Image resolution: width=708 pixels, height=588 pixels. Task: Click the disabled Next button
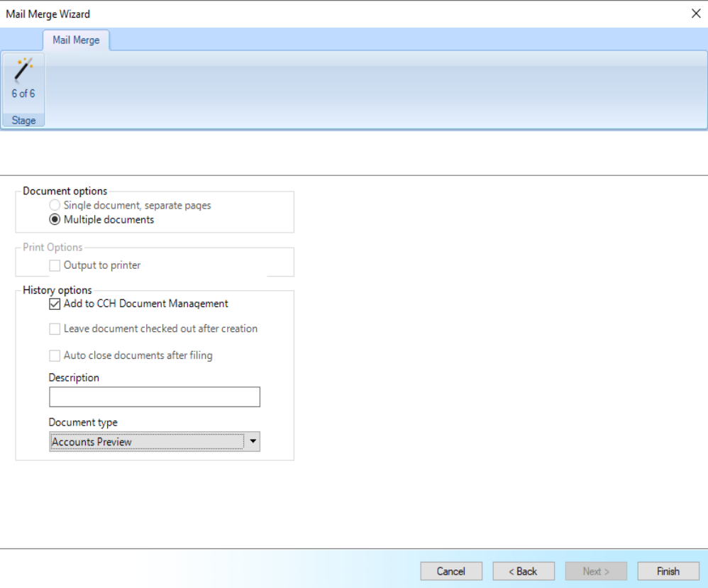click(x=596, y=571)
